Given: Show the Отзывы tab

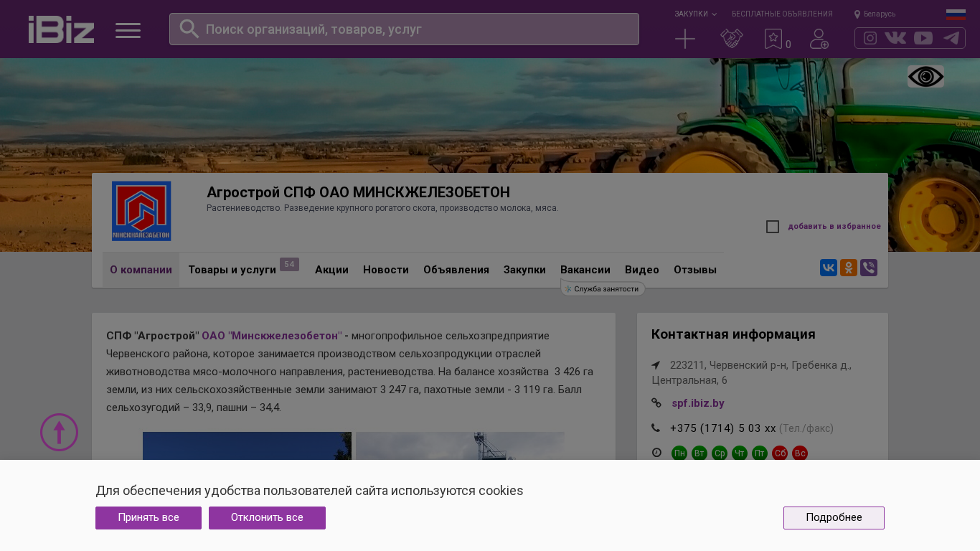Looking at the screenshot, I should click(x=695, y=270).
